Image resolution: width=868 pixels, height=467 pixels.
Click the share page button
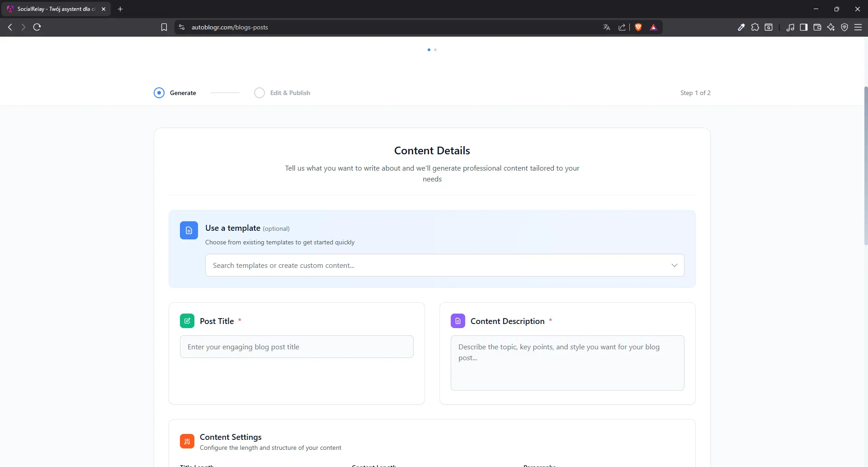[x=622, y=27]
